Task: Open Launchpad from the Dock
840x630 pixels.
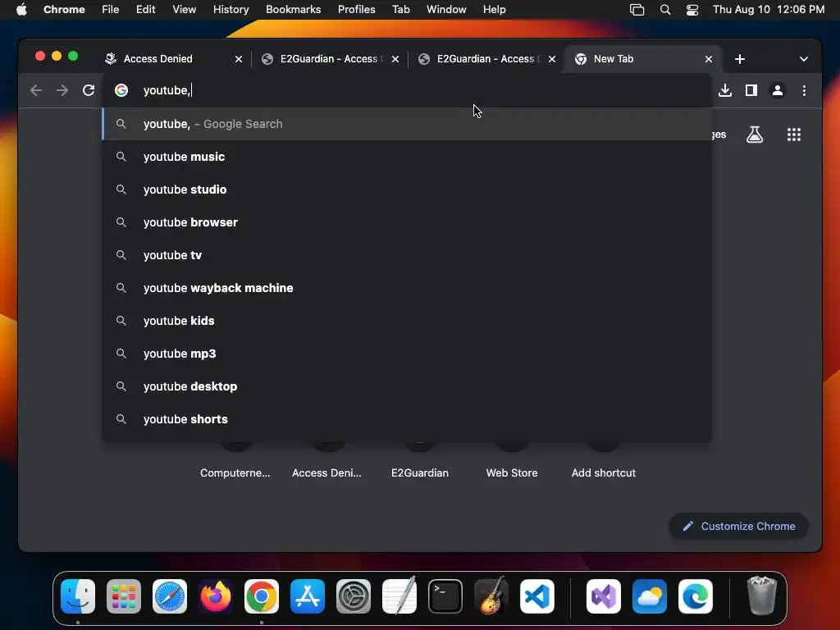Action: [x=124, y=596]
